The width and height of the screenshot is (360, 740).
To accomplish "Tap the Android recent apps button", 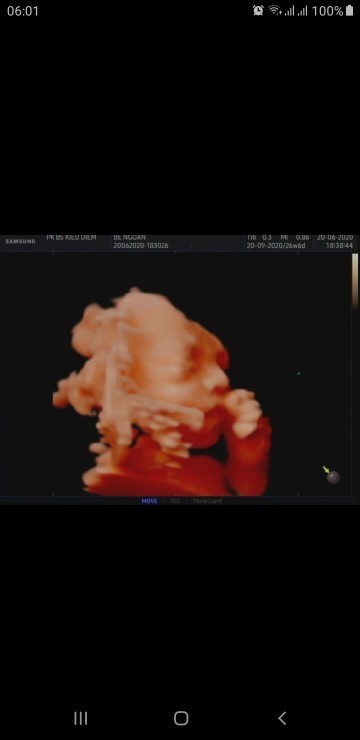I will coord(81,718).
